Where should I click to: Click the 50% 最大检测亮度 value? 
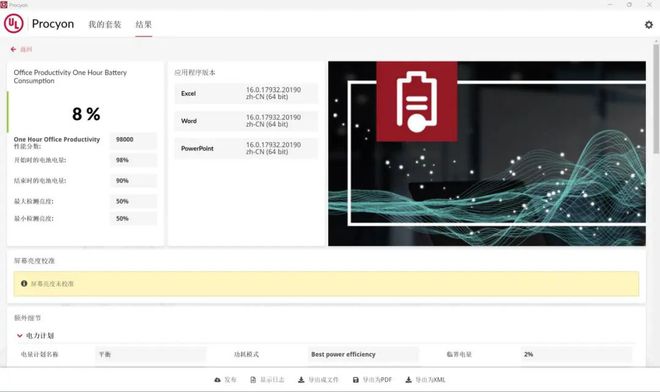coord(133,201)
